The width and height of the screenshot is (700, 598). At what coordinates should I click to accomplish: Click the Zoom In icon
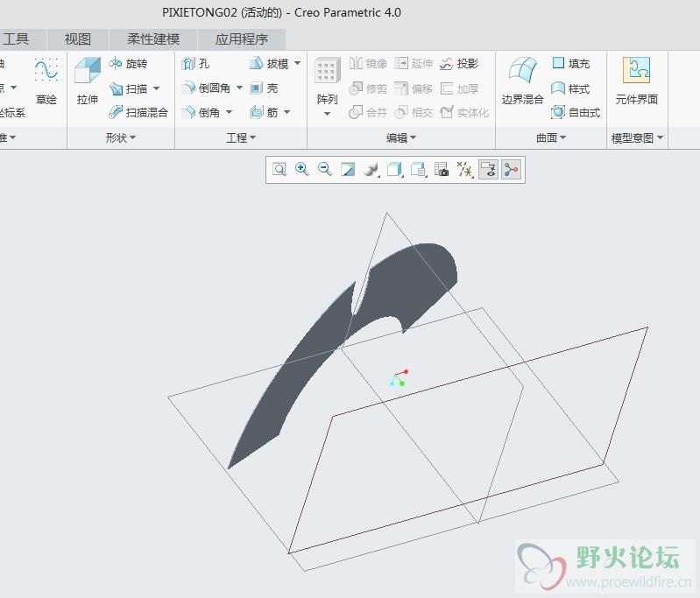click(302, 170)
